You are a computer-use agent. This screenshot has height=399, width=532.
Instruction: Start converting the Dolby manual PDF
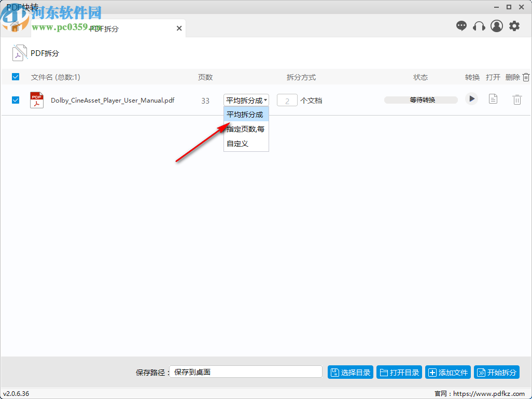(471, 98)
